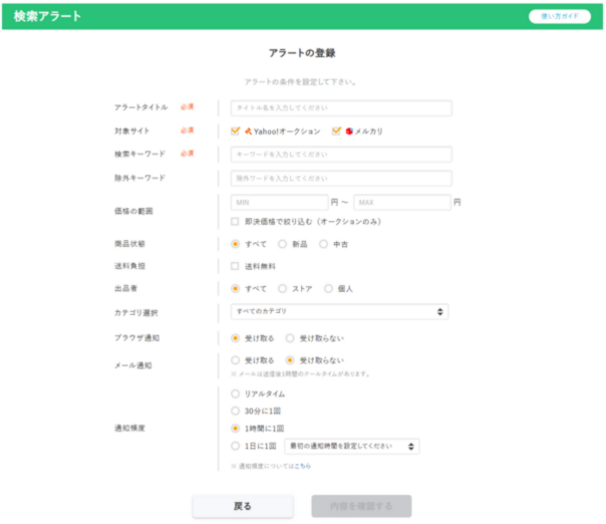This screenshot has width=606, height=524.
Task: Click the アラートタイトル input field
Action: 341,108
